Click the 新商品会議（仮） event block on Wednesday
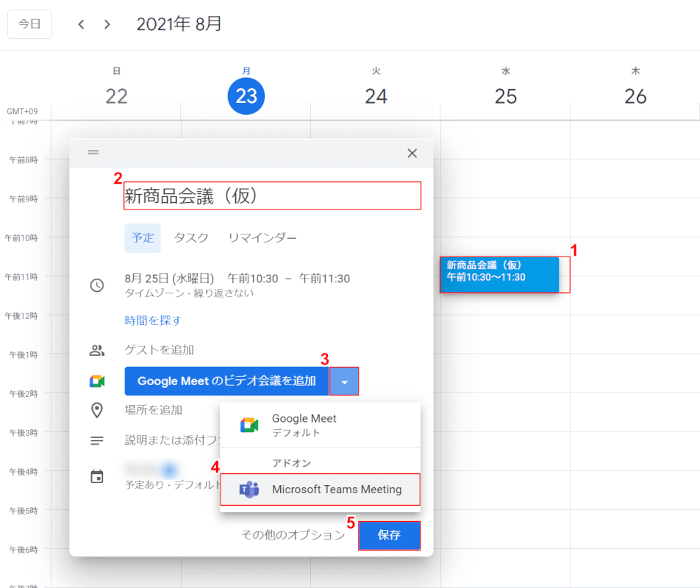700x588 pixels. [499, 274]
